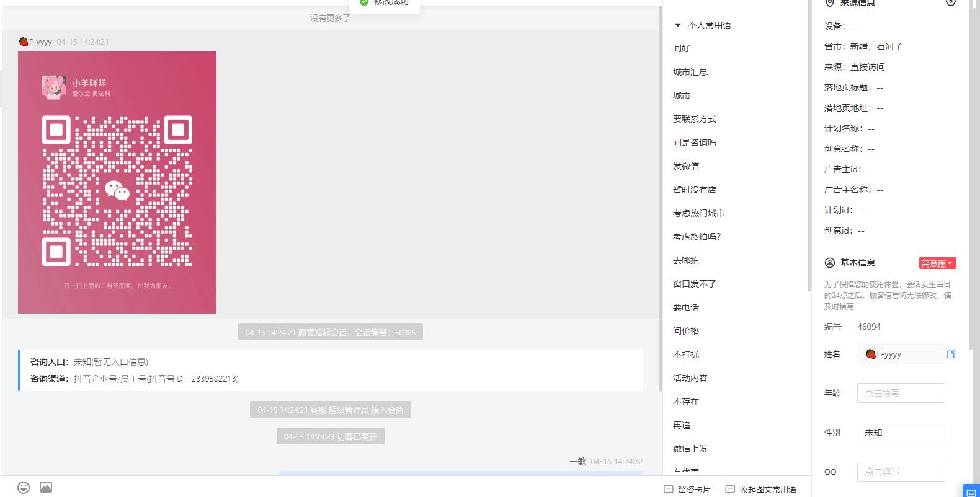Screen dimensions: 980x497
Task: Click the copy name icon beside F-yyyy
Action: click(951, 354)
